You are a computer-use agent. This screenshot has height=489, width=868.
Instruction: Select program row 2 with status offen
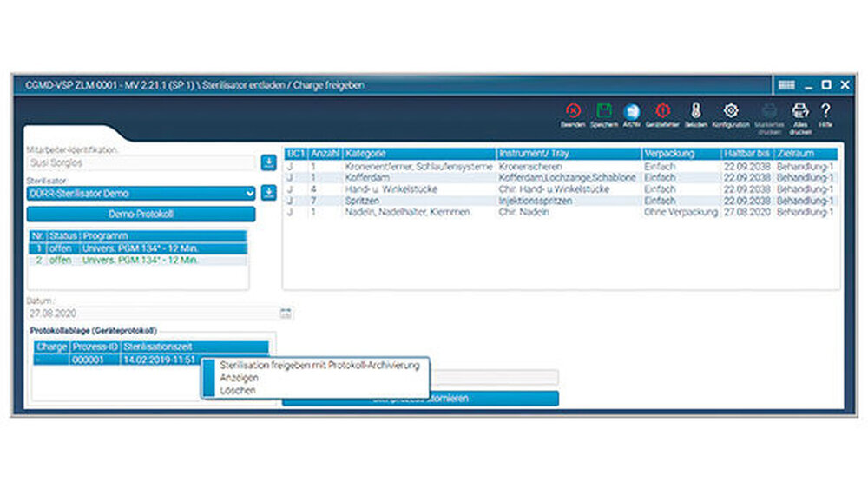[139, 260]
